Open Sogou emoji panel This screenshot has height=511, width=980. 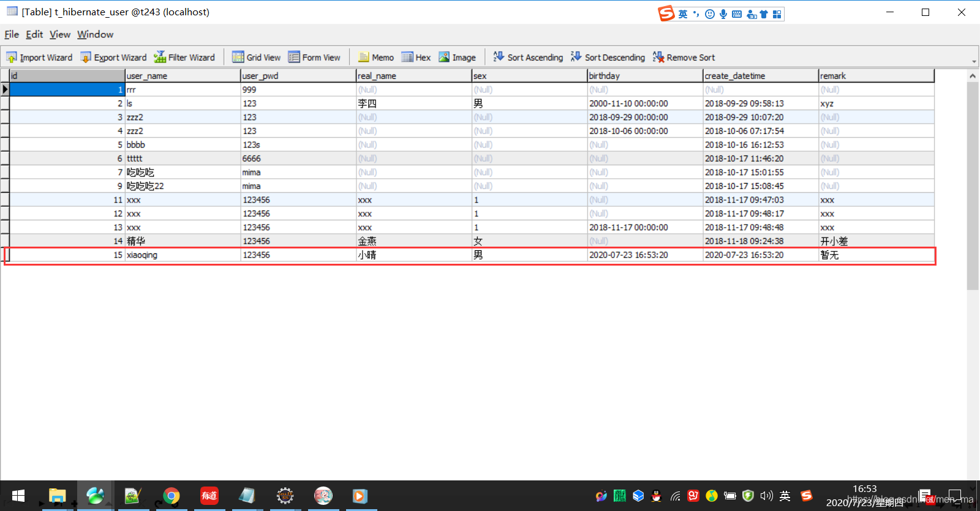(710, 14)
